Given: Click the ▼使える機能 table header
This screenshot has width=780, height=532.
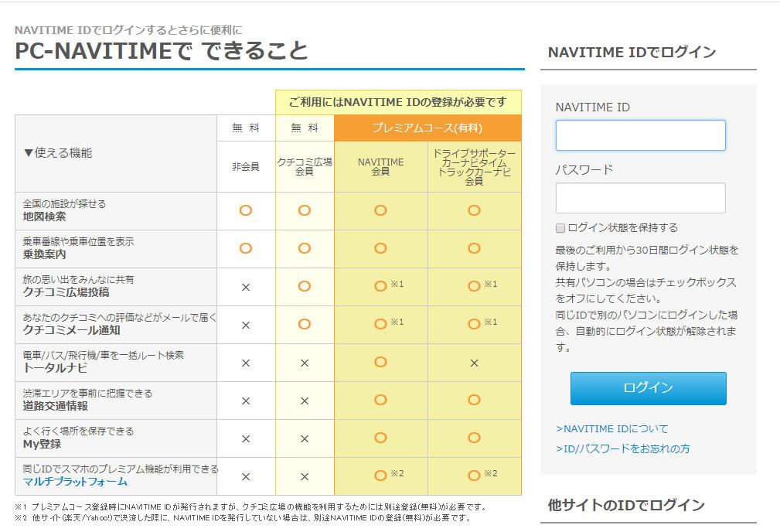Looking at the screenshot, I should (58, 153).
